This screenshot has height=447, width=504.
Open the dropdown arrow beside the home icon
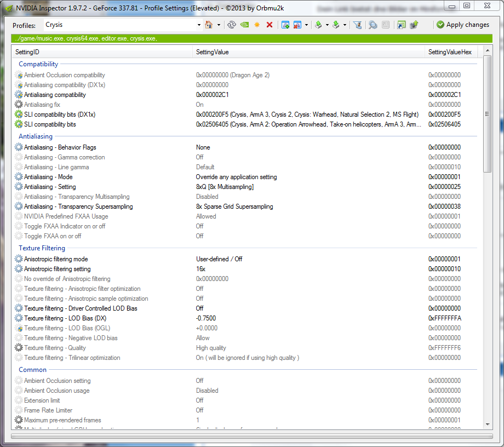219,25
